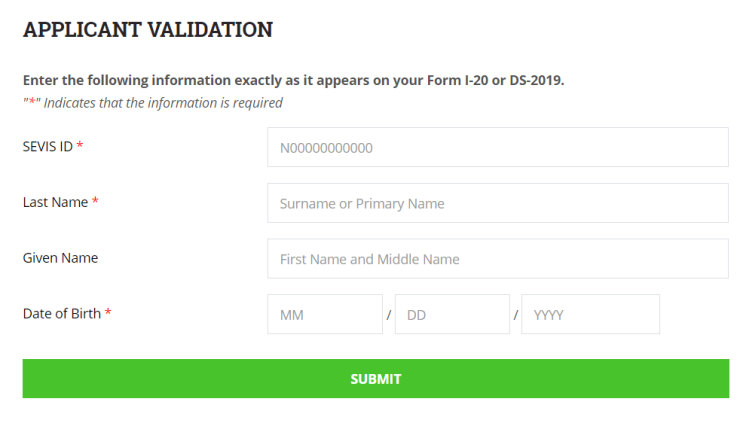This screenshot has height=423, width=743.
Task: Click the slash between DD and YYYY
Action: pyautogui.click(x=516, y=315)
